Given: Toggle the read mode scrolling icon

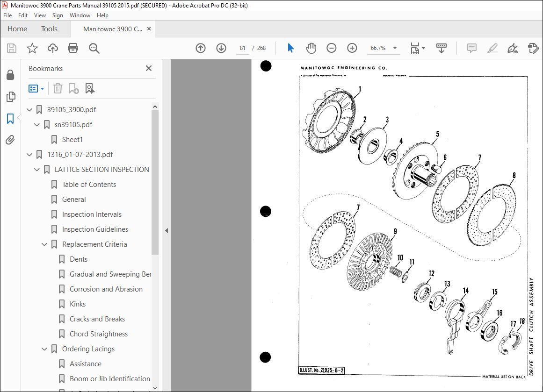Looking at the screenshot, I should 441,48.
